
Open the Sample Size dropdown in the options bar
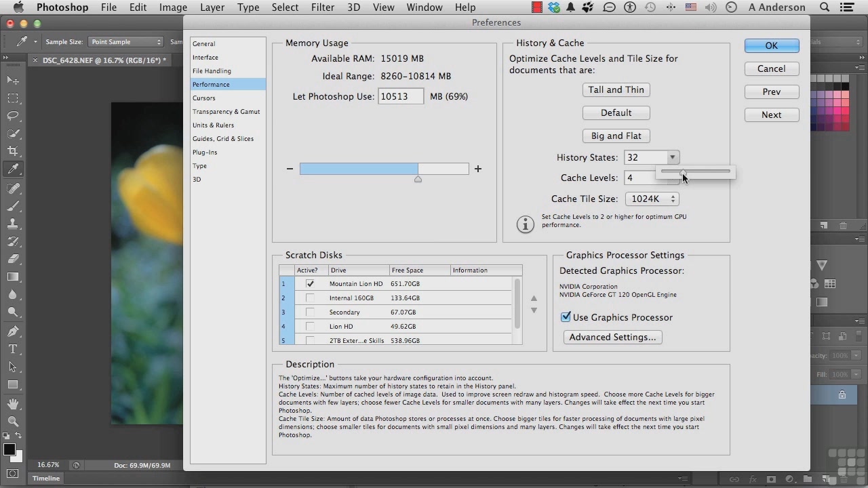pyautogui.click(x=126, y=42)
